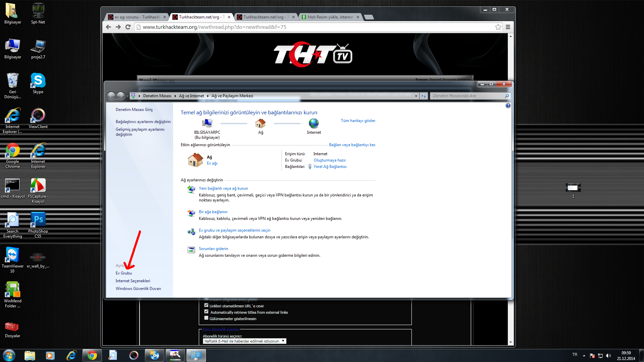Screen dimensions: 644x362
Task: Click the 'Tüm haritayı göster' link
Action: click(x=358, y=121)
